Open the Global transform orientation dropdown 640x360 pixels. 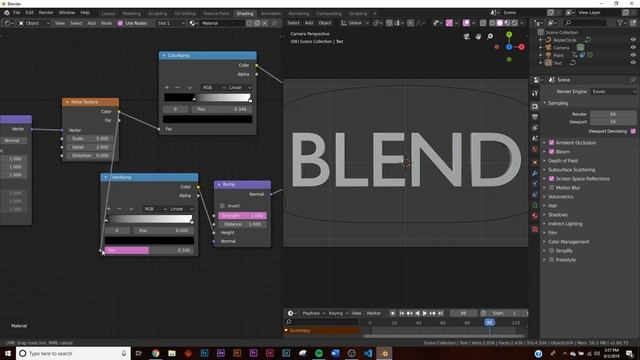[x=355, y=23]
